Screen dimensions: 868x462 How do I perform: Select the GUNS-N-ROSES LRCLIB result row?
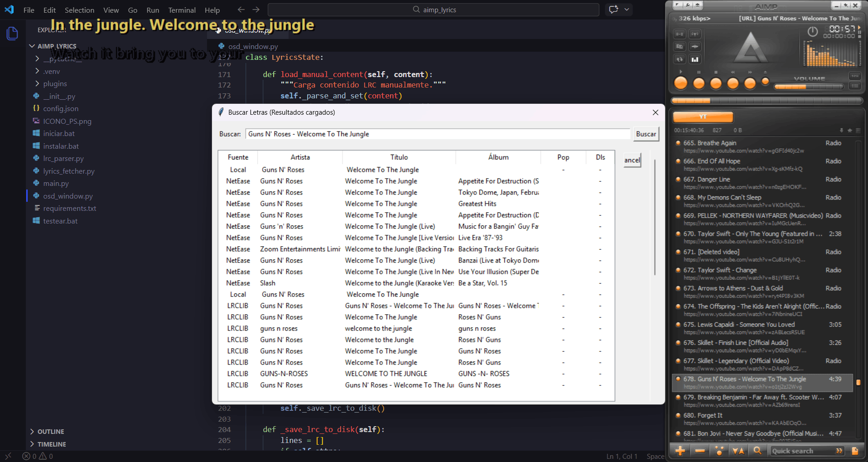pos(385,374)
